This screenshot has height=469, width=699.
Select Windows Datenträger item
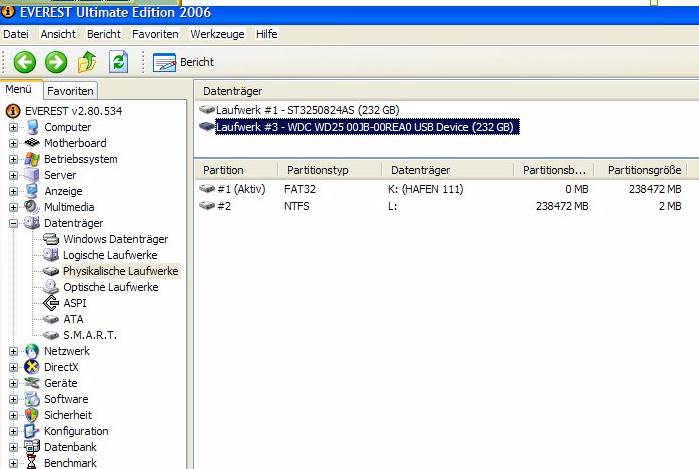115,239
